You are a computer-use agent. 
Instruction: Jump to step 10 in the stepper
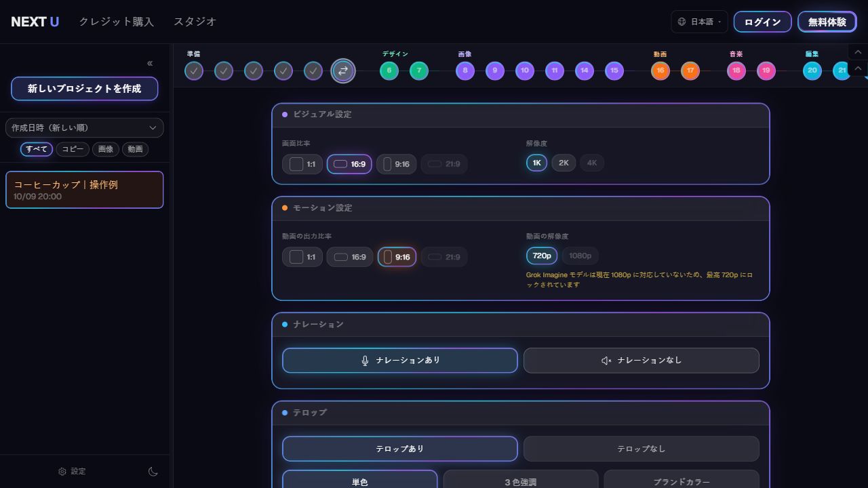pyautogui.click(x=525, y=70)
